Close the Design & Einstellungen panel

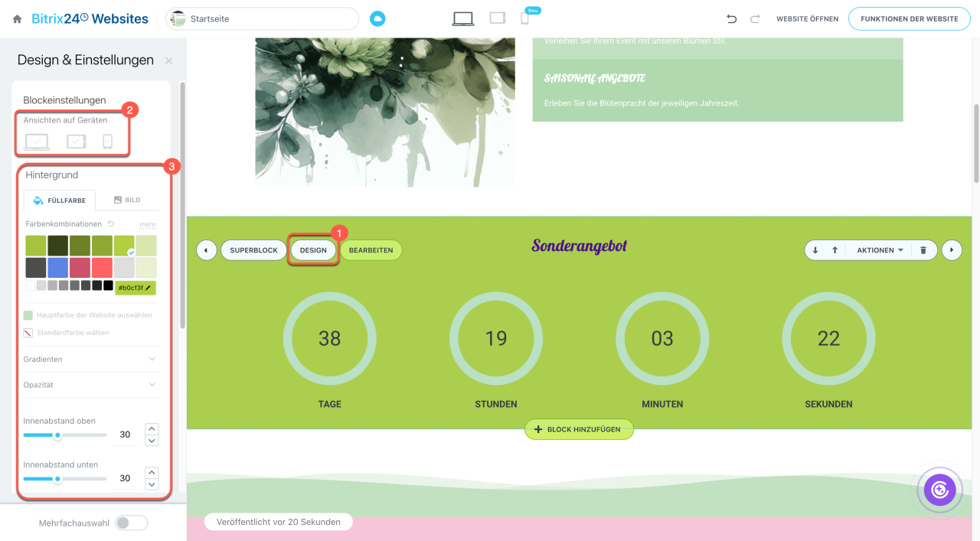coord(168,60)
